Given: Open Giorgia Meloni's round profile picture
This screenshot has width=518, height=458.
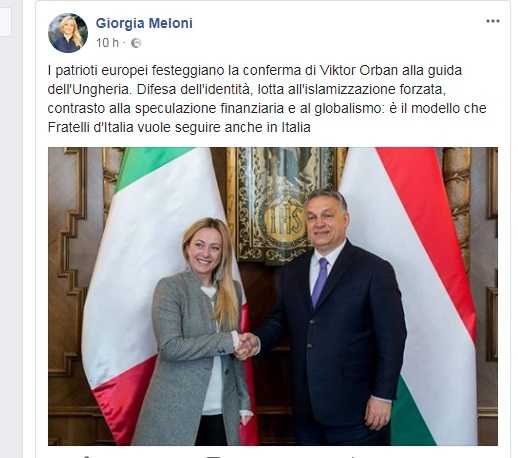Looking at the screenshot, I should point(68,33).
